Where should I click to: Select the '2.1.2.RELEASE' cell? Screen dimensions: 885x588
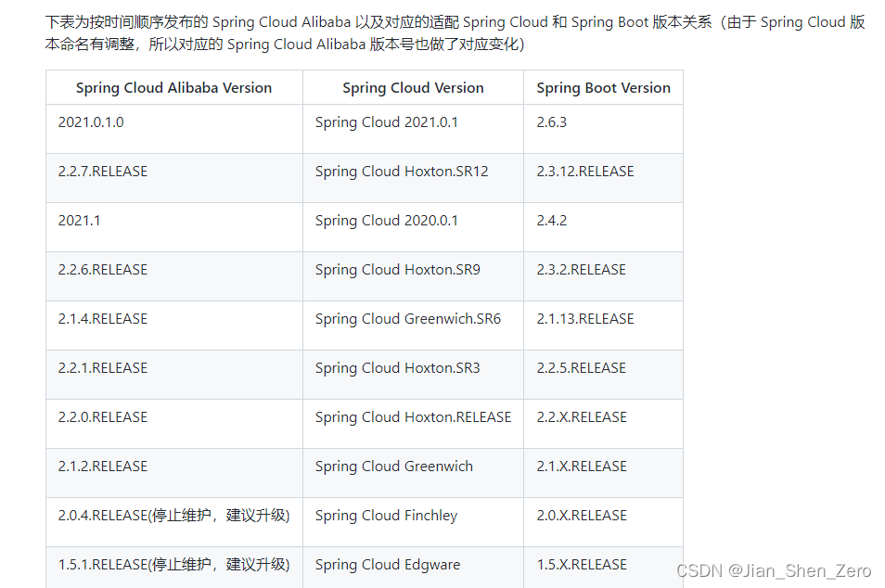173,472
